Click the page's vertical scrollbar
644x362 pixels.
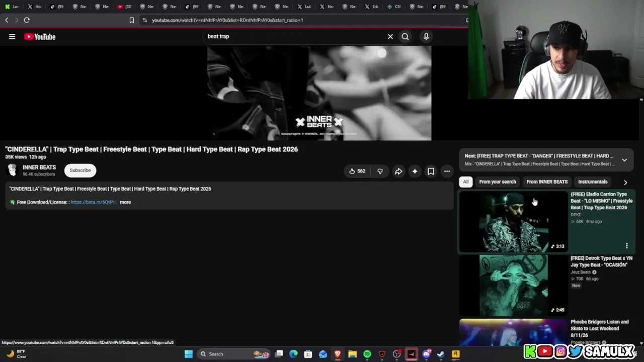(641, 221)
